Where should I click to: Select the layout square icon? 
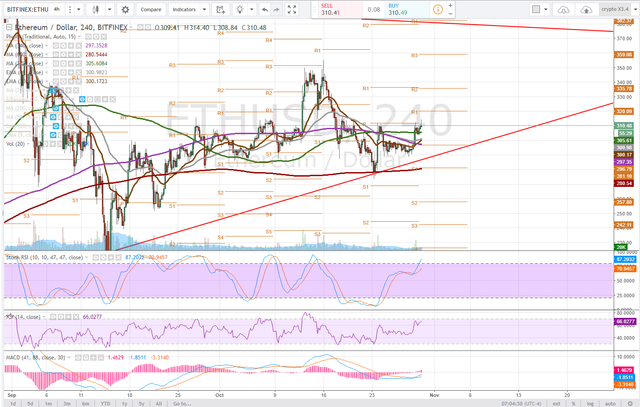536,9
